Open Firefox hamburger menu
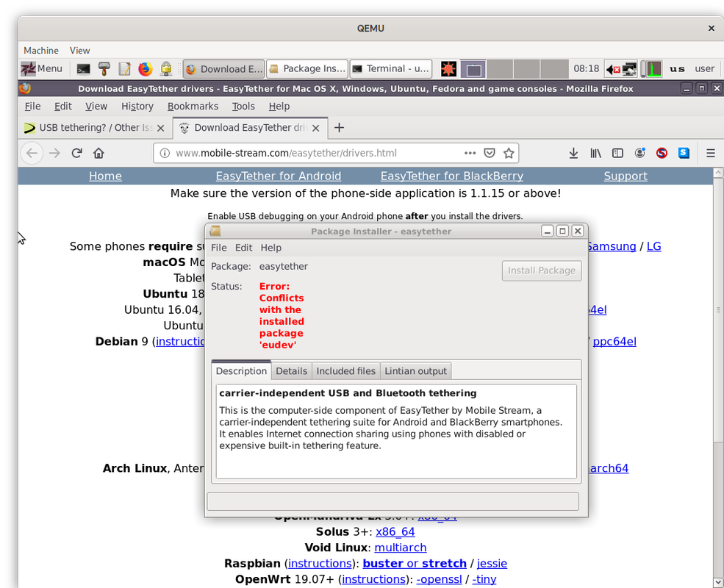Viewport: 724px width, 588px height. pos(711,153)
